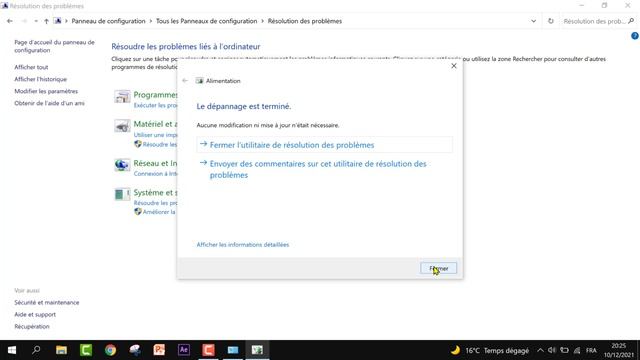Click Afficher tout in sidebar
640x360 pixels.
pyautogui.click(x=31, y=67)
